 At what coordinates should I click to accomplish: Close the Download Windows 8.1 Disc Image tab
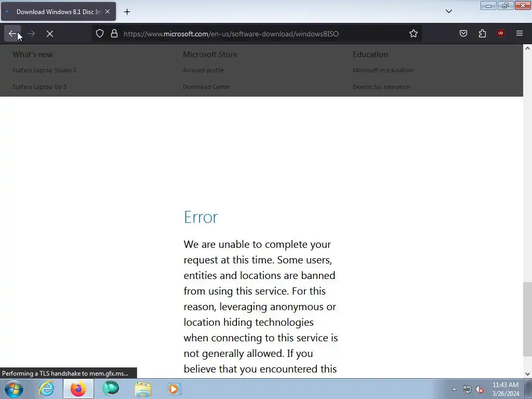pos(108,11)
